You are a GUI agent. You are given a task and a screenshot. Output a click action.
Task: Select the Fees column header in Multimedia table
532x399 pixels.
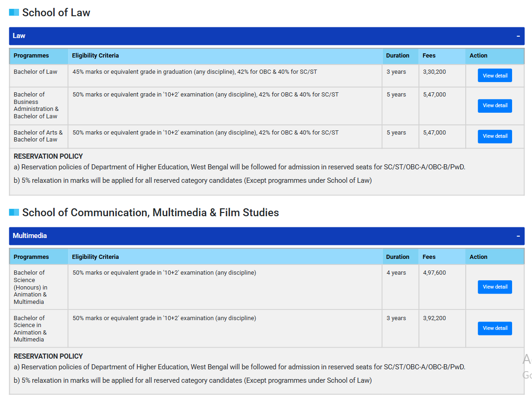coord(429,257)
